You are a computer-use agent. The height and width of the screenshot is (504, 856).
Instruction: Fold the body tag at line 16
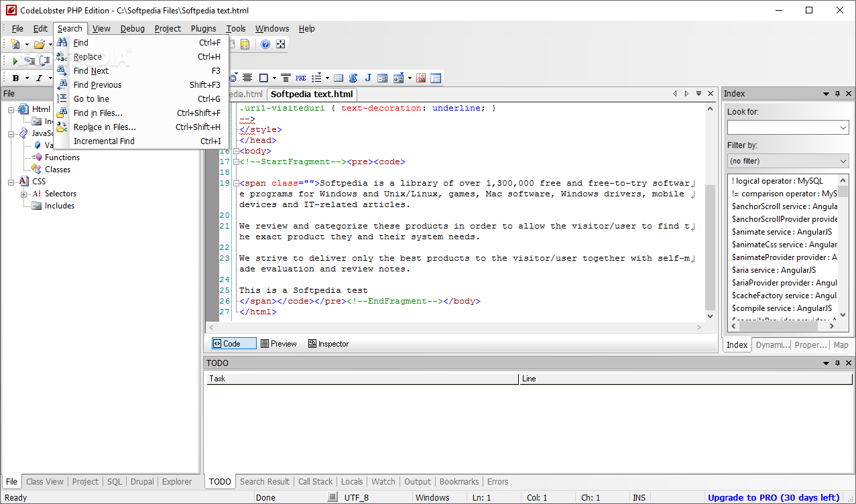coord(235,151)
